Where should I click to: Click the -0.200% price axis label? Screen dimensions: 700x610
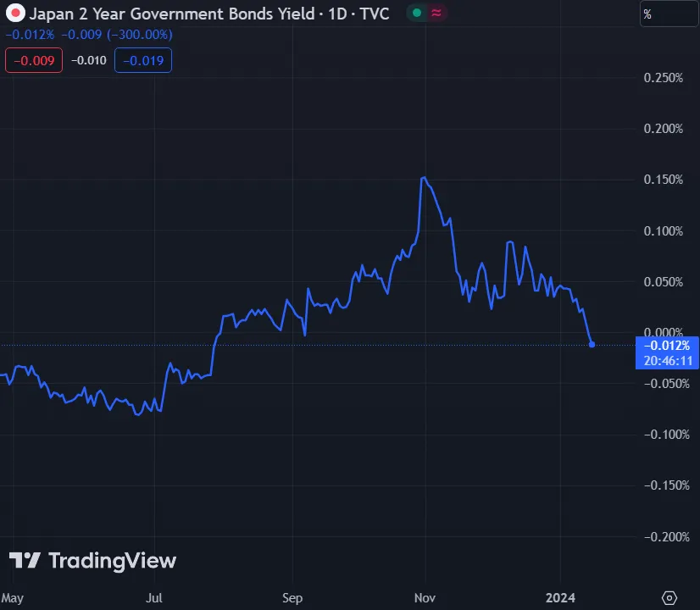point(662,537)
